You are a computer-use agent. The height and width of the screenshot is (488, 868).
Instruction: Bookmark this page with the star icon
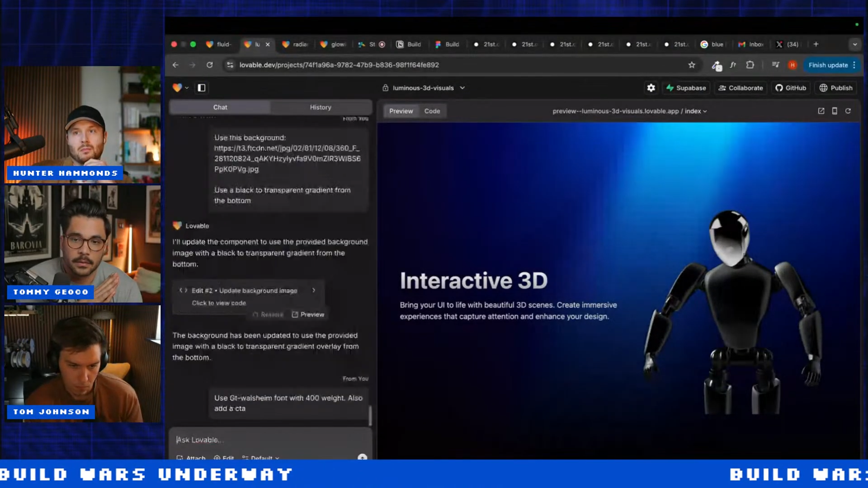692,65
